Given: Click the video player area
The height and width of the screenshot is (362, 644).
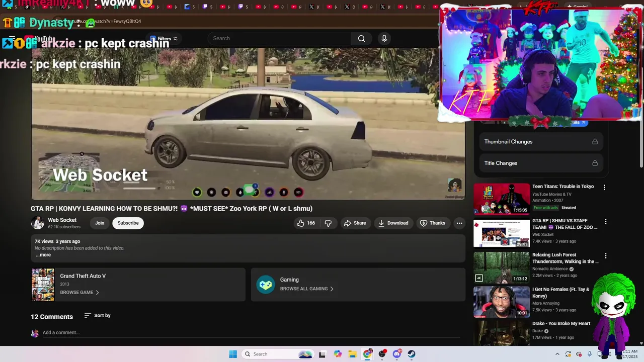Looking at the screenshot, I should click(x=248, y=123).
